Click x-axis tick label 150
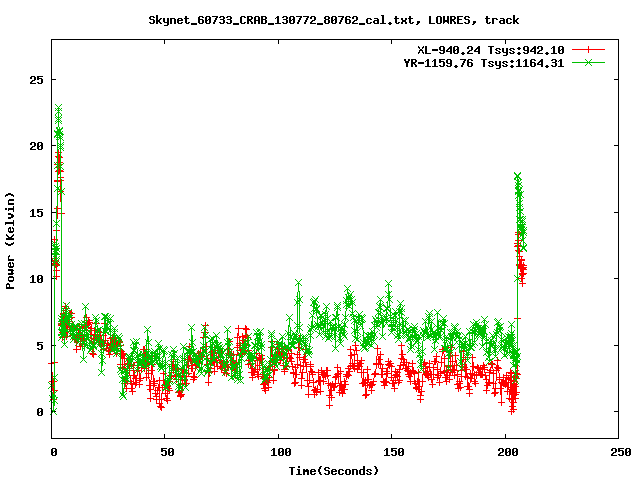 393,452
